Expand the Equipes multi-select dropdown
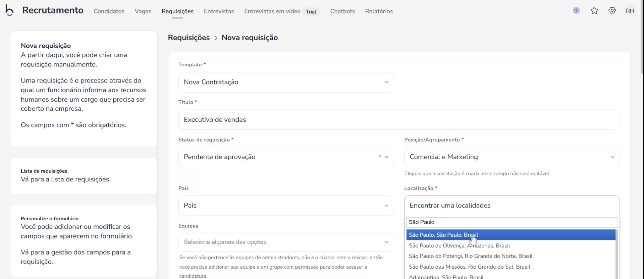Screen dimensions: 644x279 tap(286, 242)
